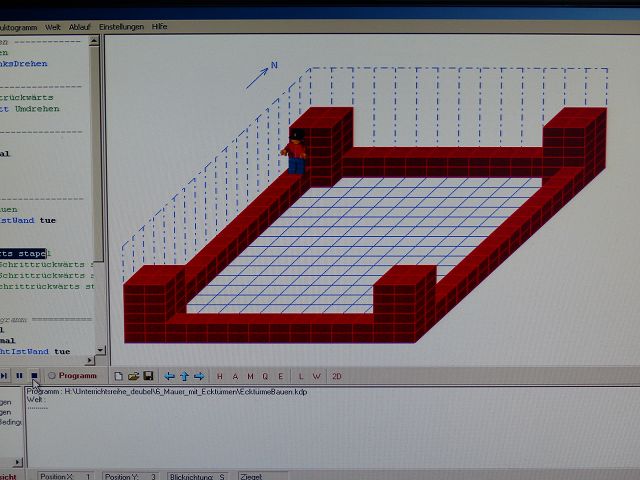Open the Einstellungen menu
The width and height of the screenshot is (640, 480).
[x=121, y=27]
